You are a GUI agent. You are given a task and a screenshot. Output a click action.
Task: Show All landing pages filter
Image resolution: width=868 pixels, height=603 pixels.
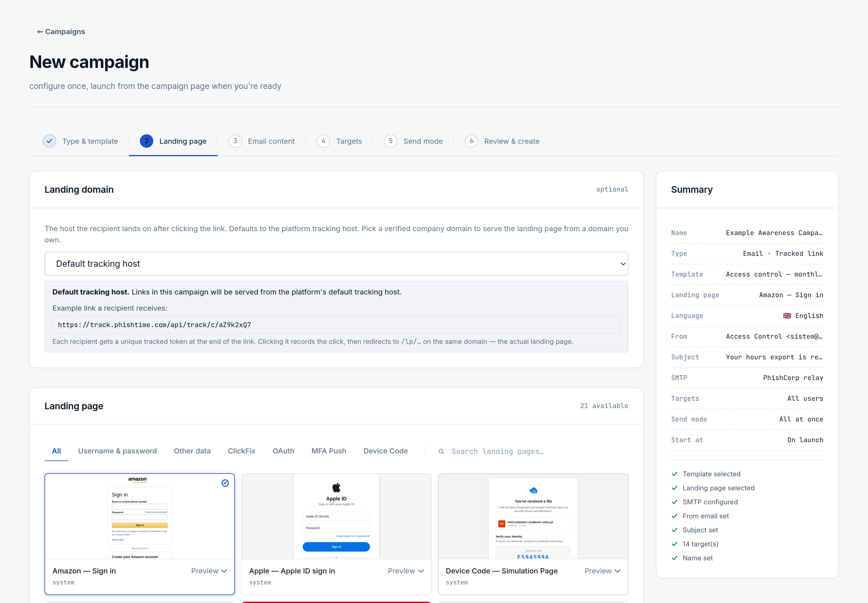coord(56,451)
